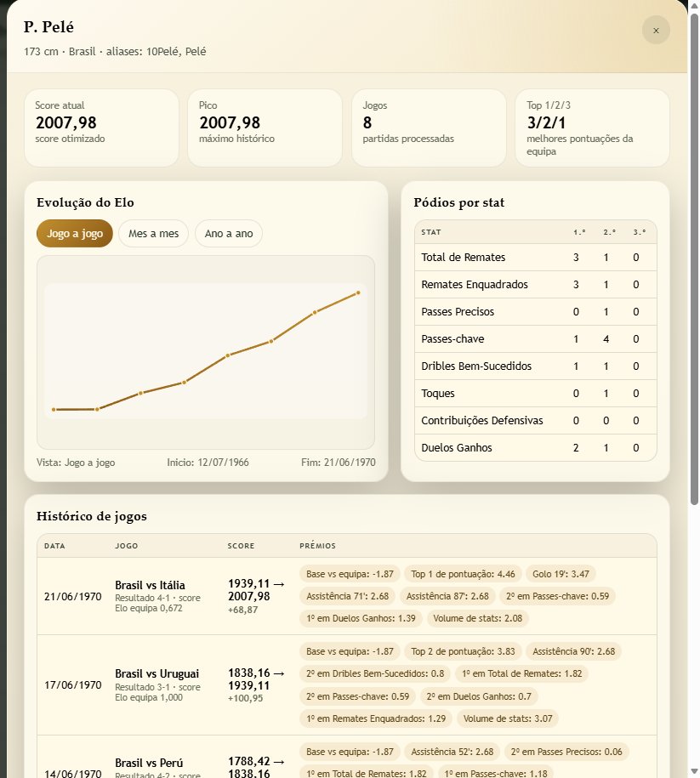Select 'Duelos Ganhos' stat row
The image size is (700, 778).
tap(536, 447)
